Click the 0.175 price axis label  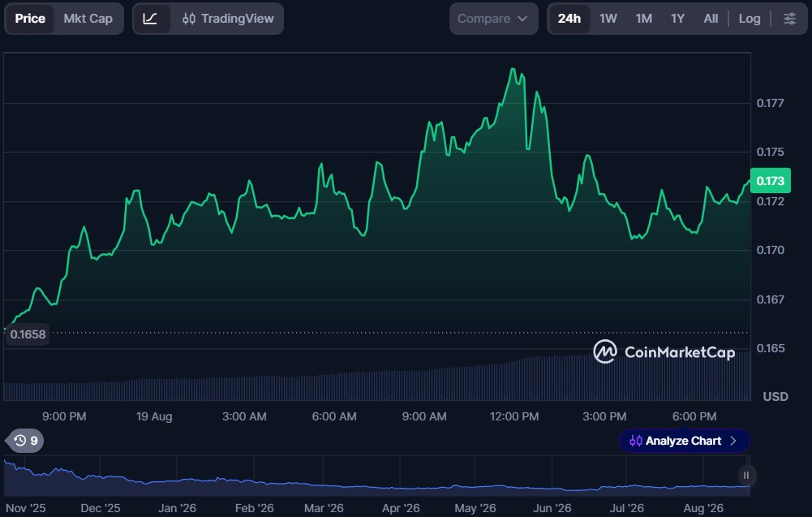(x=770, y=152)
